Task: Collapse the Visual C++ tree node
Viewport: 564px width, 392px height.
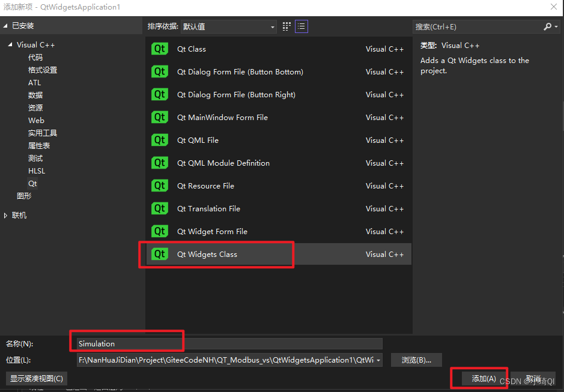Action: [10, 44]
